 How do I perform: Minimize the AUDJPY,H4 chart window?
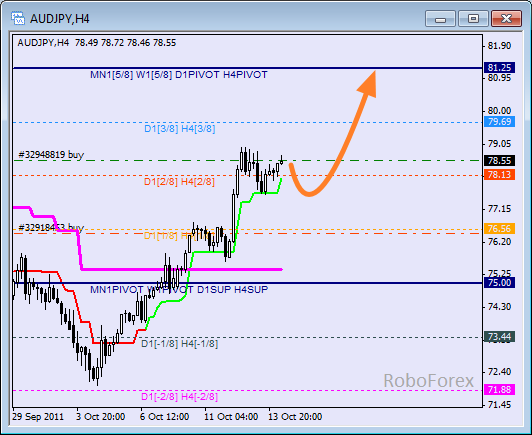tap(440, 19)
